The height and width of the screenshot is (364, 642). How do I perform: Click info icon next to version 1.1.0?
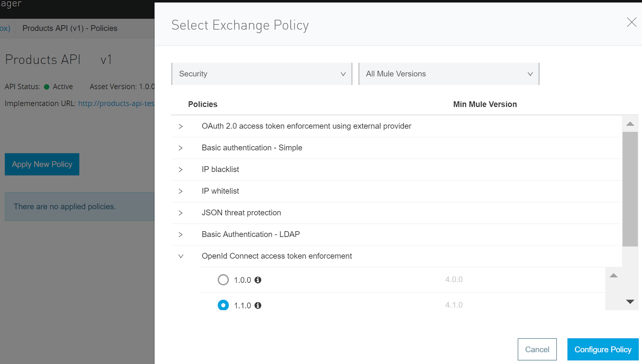[258, 305]
